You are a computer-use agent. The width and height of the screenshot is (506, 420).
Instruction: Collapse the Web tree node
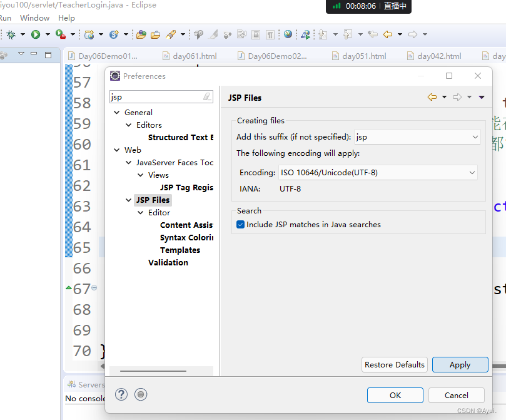point(117,150)
